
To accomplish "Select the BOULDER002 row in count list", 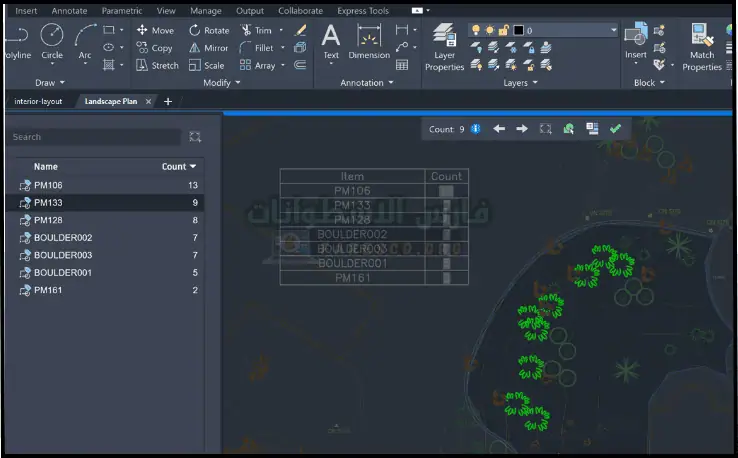I will (63, 237).
